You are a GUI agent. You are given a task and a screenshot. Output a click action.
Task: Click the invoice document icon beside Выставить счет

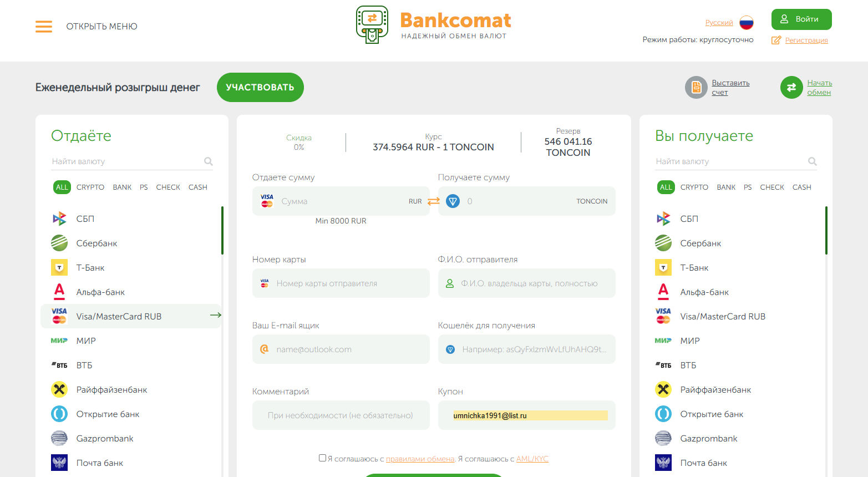[x=696, y=87]
